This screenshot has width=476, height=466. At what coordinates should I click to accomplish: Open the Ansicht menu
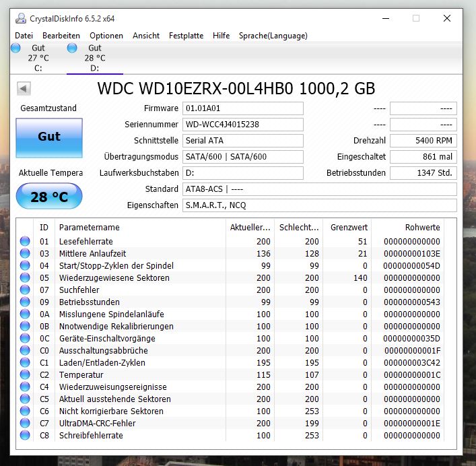[146, 36]
